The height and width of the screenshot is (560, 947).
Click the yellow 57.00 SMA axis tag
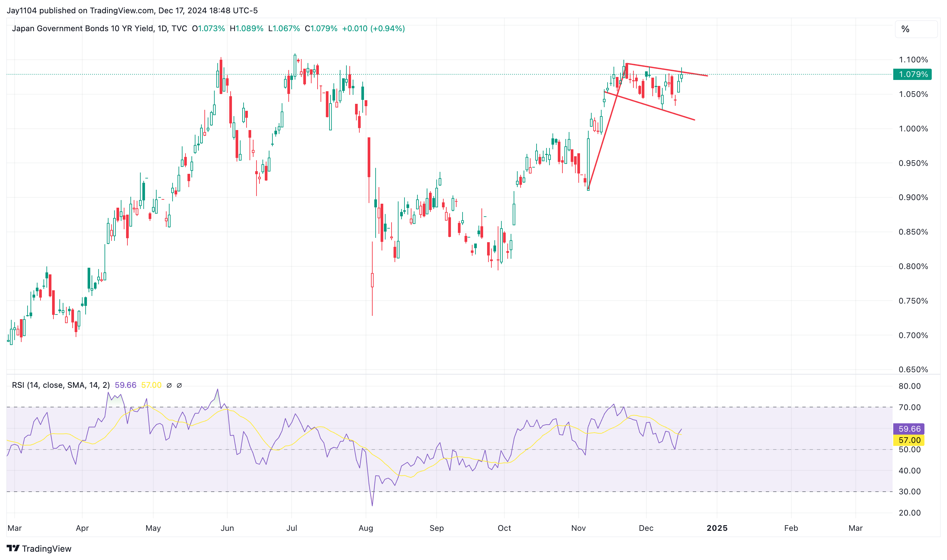pyautogui.click(x=909, y=440)
